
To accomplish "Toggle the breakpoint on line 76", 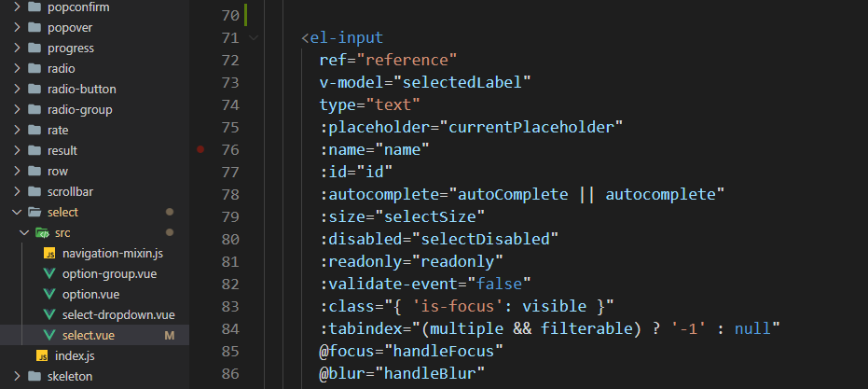I will click(x=200, y=149).
